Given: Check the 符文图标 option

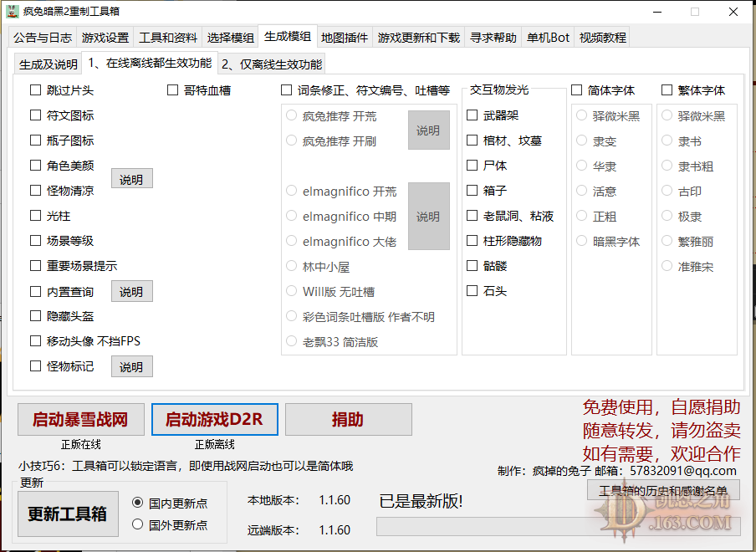Looking at the screenshot, I should 35,115.
